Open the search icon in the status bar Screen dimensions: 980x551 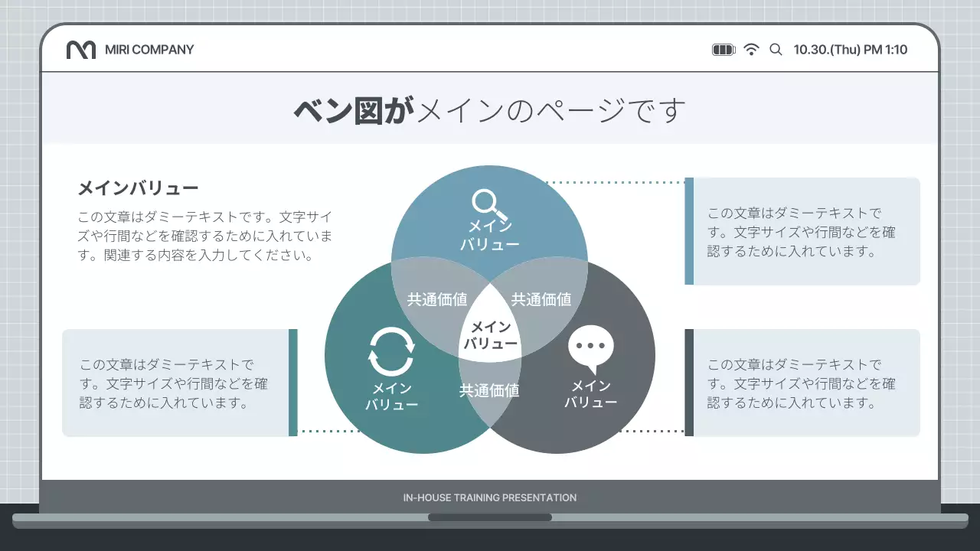tap(776, 49)
